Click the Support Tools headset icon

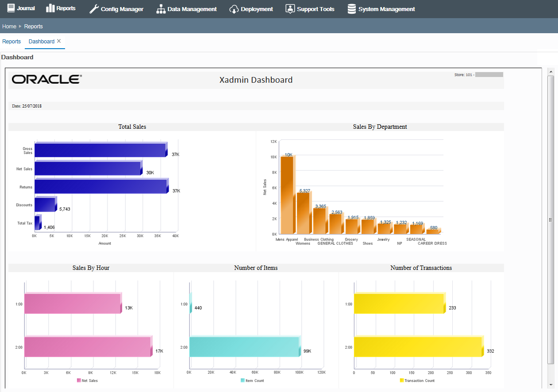290,8
